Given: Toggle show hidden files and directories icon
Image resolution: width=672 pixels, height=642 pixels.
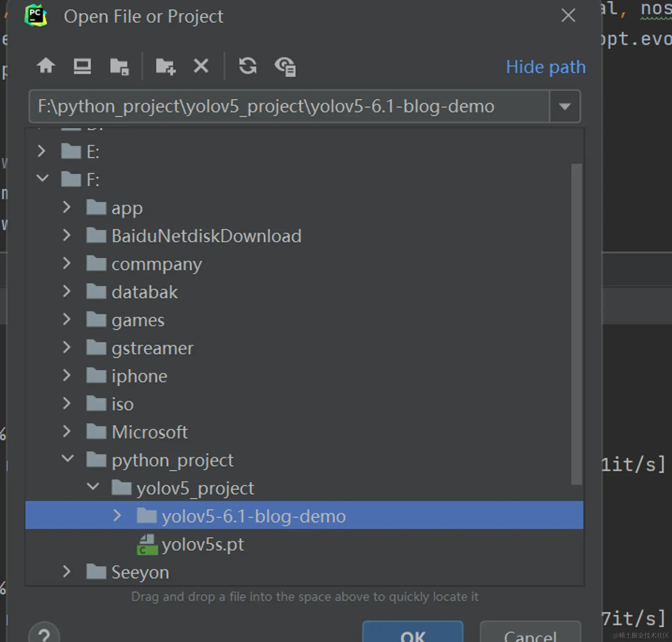Looking at the screenshot, I should [285, 66].
